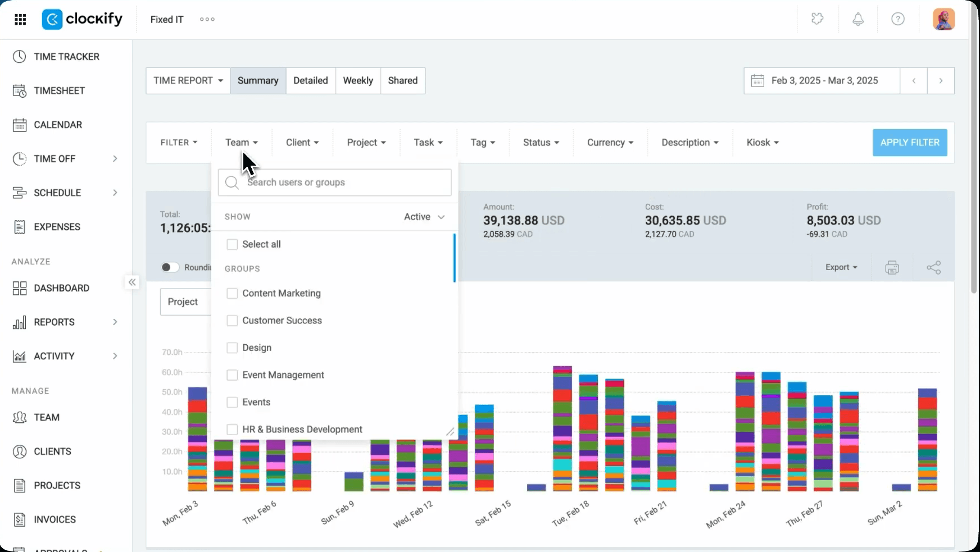This screenshot has height=552, width=980.
Task: Toggle the Rounding switch
Action: point(170,267)
